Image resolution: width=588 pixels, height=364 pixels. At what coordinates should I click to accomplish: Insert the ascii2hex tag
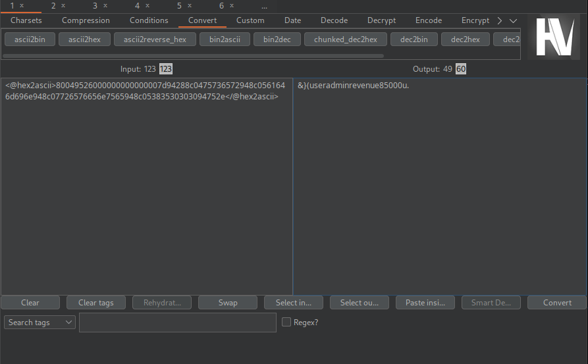[84, 39]
